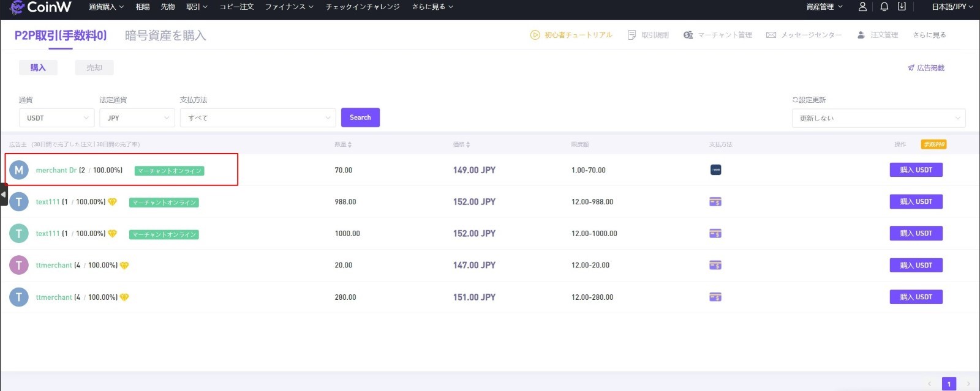Open the コピー注文 menu item
This screenshot has width=980, height=391.
(236, 7)
